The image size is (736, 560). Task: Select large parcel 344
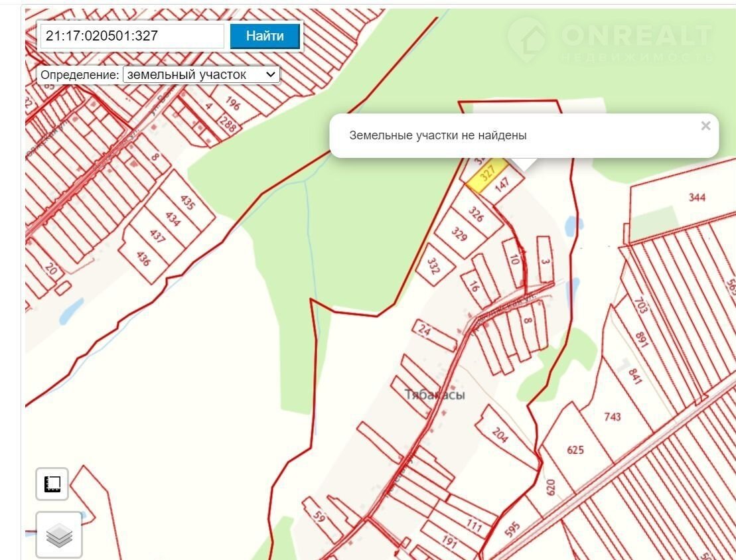[697, 197]
